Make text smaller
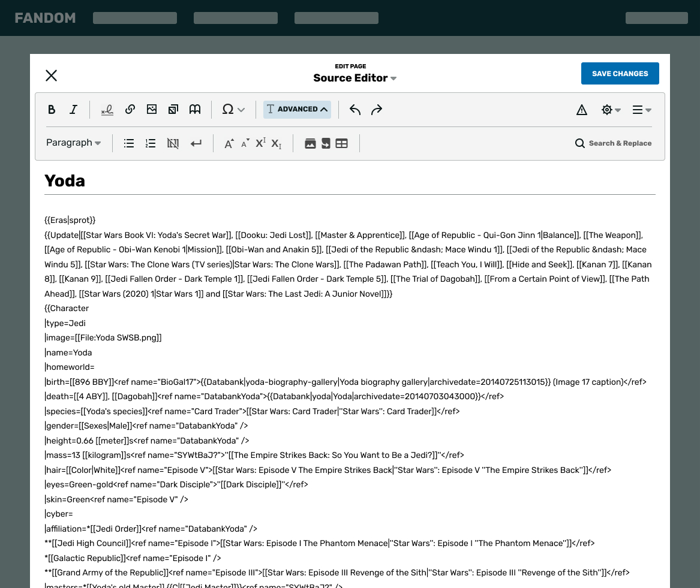The height and width of the screenshot is (588, 700). point(245,143)
